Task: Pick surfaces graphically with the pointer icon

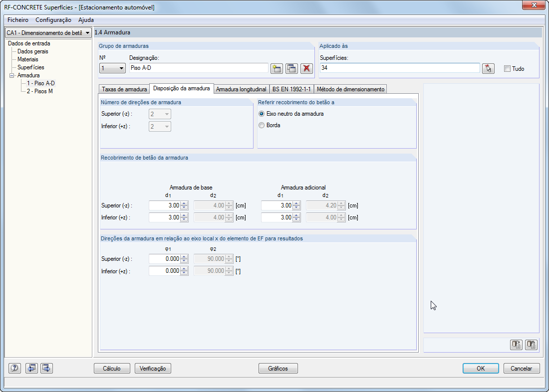Action: (x=488, y=68)
